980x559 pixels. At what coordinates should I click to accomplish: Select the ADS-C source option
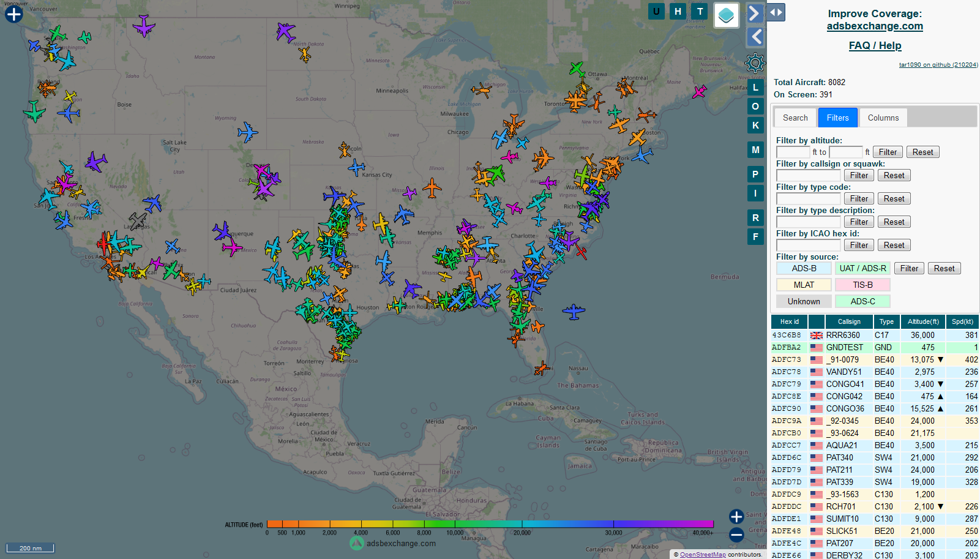(862, 301)
